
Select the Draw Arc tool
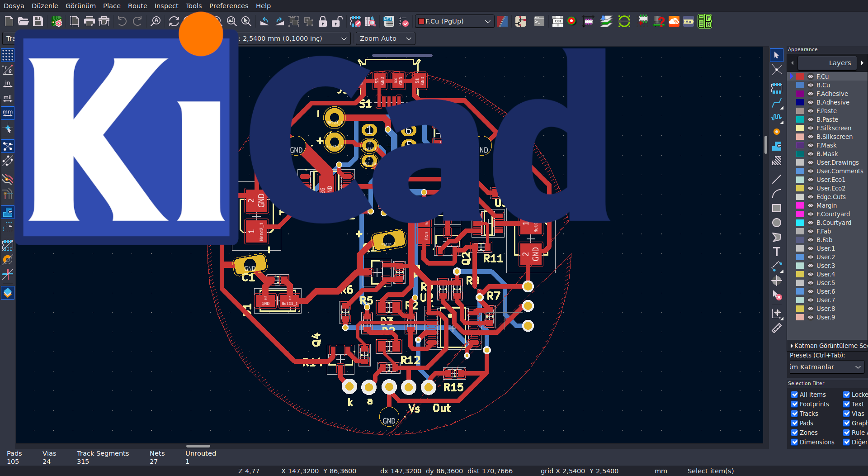777,194
